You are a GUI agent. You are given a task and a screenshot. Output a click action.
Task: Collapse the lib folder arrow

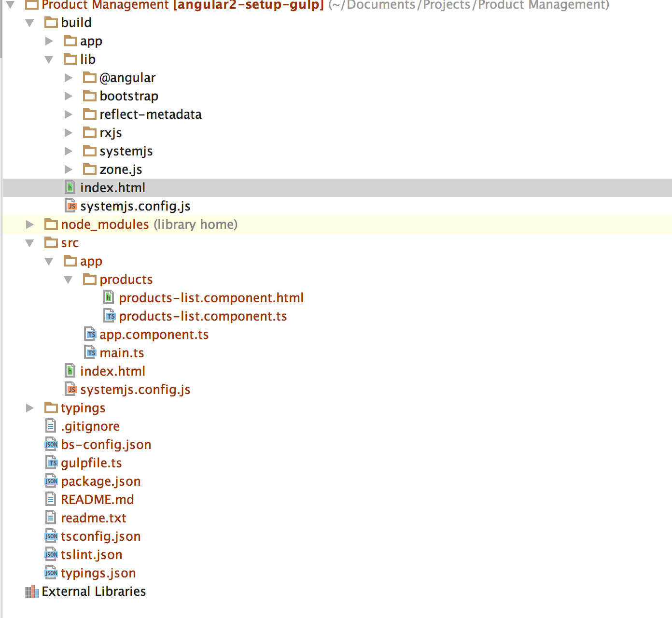[x=49, y=59]
